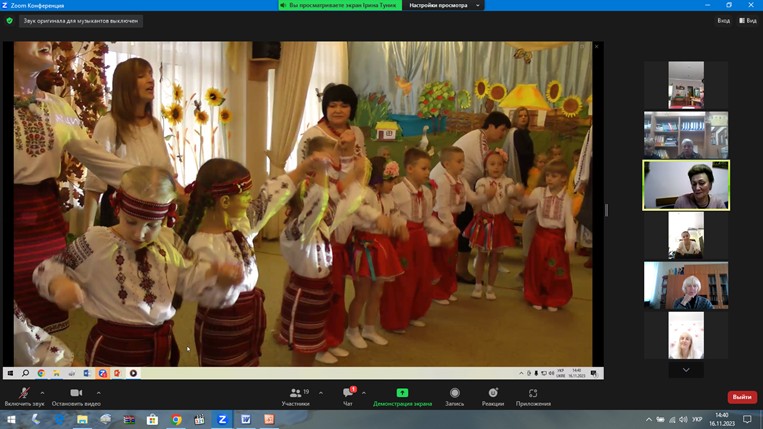763x429 pixels.
Task: Click the green Share Screen icon
Action: pyautogui.click(x=402, y=393)
